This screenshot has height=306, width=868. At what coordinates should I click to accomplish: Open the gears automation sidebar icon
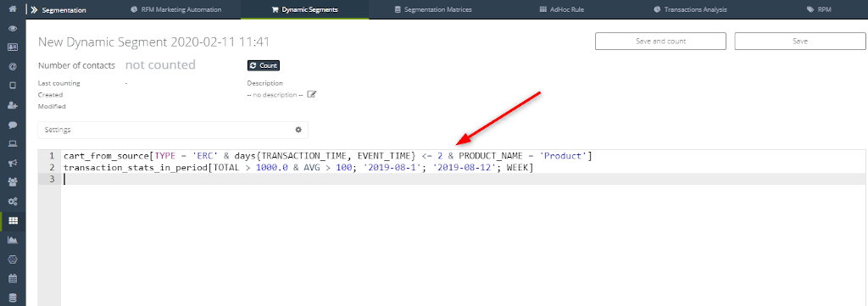tap(13, 202)
